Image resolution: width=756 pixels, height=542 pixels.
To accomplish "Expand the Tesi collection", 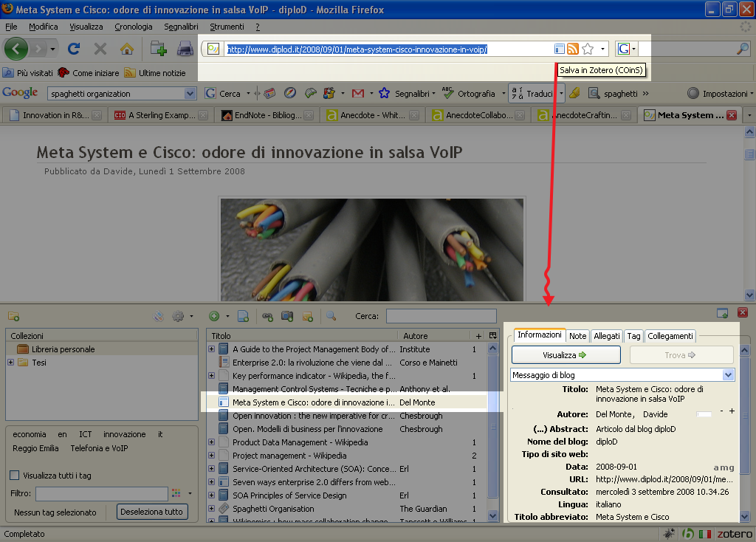I will (x=10, y=362).
